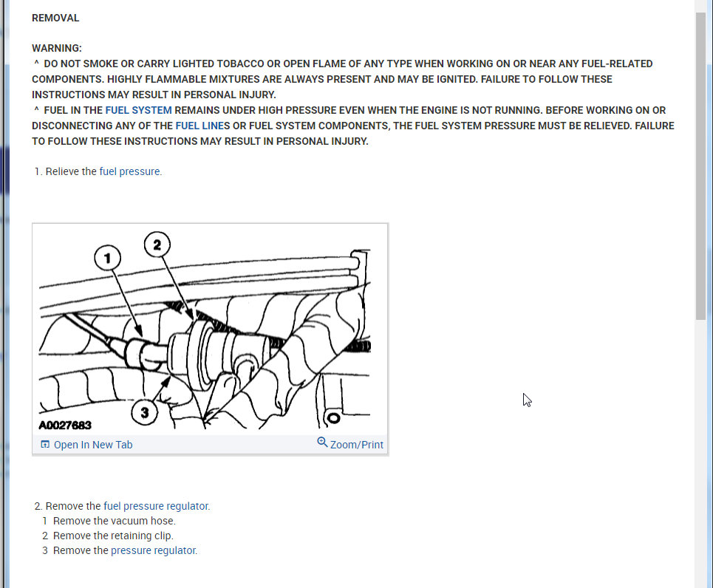Open the FUEL SYSTEM link in warning

click(138, 111)
